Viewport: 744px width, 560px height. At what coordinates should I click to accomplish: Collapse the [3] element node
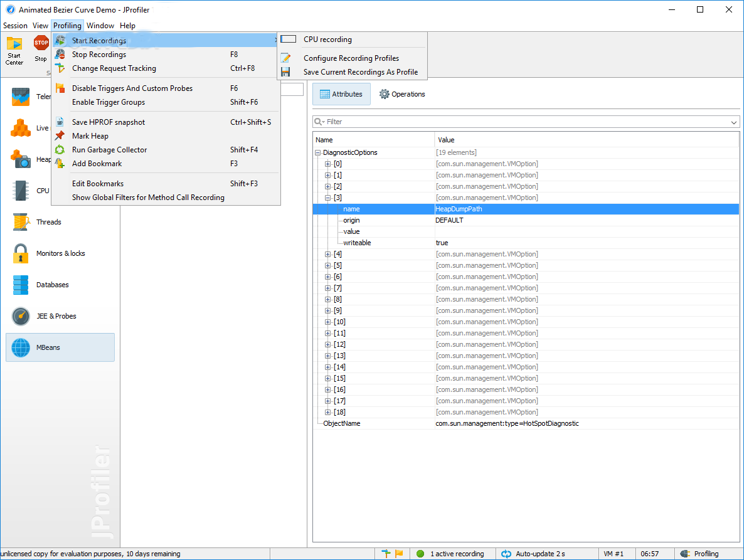click(327, 198)
